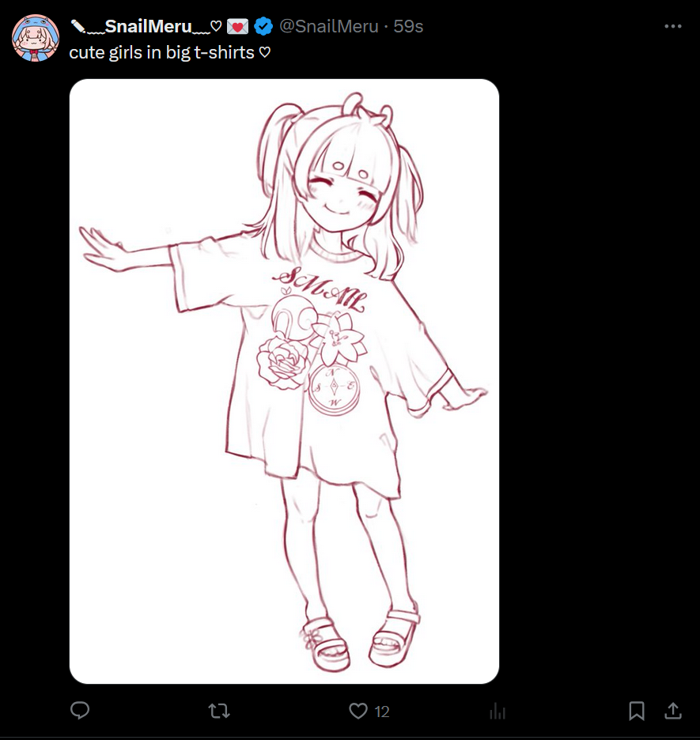Share the post via upload arrow icon
Image resolution: width=700 pixels, height=740 pixels.
pyautogui.click(x=672, y=710)
